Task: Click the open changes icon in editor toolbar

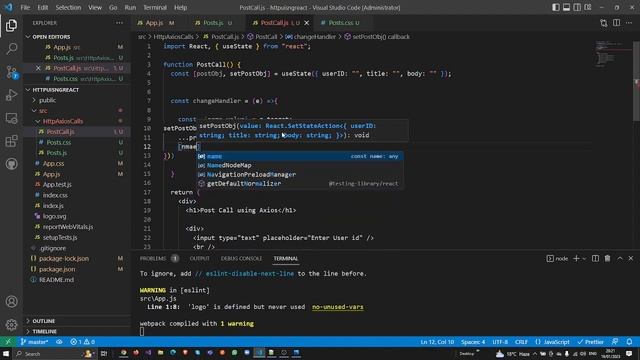Action: tap(604, 23)
